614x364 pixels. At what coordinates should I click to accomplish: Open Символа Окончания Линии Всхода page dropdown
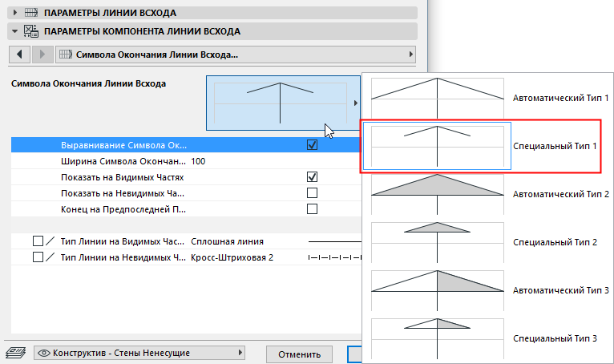point(236,55)
